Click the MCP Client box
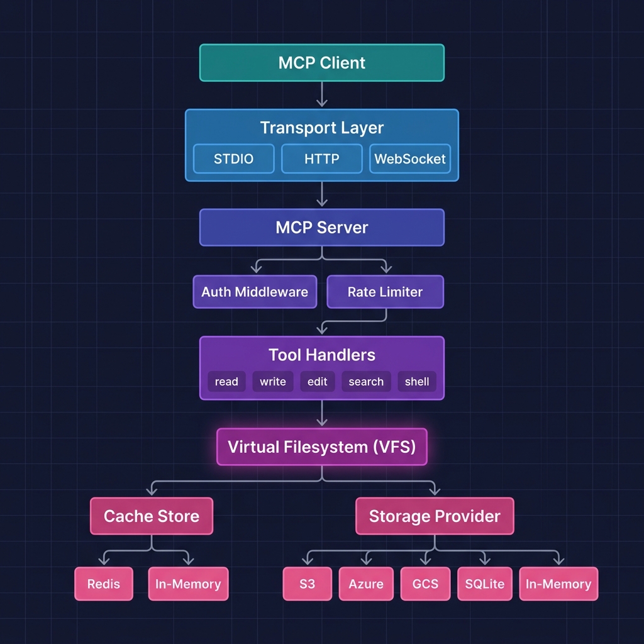 pos(321,63)
